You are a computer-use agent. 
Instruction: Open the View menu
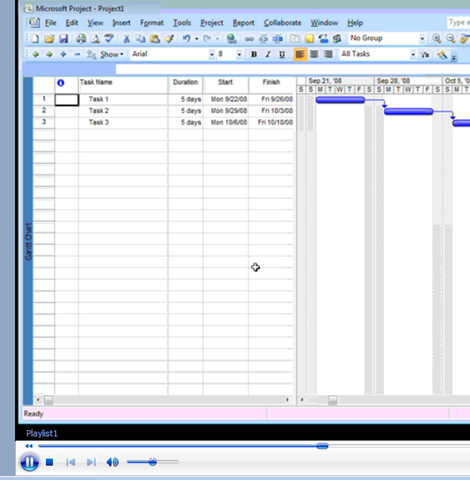pyautogui.click(x=95, y=23)
